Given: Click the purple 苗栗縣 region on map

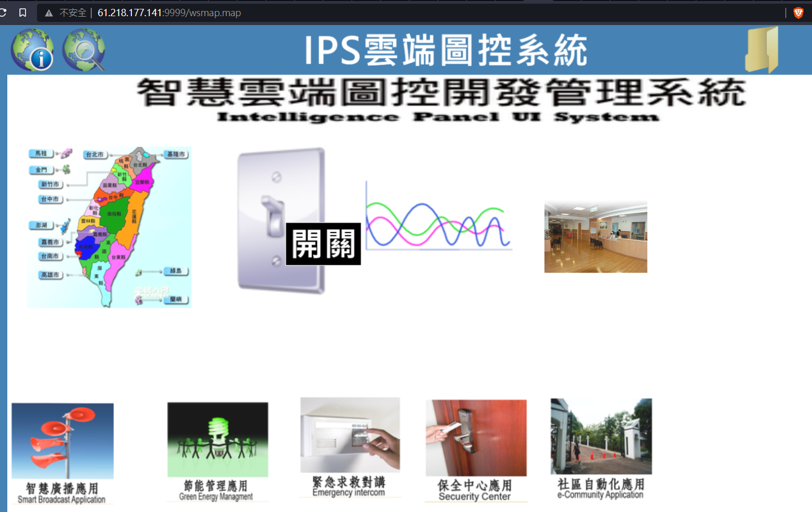Looking at the screenshot, I should [110, 185].
